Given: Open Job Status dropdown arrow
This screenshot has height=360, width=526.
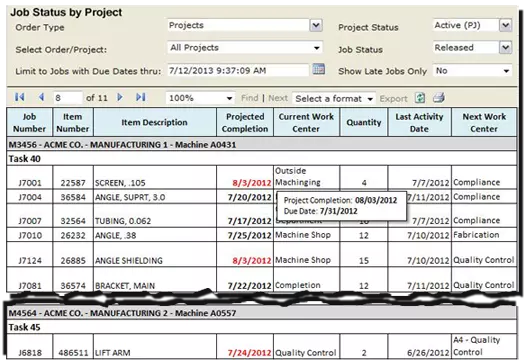Looking at the screenshot, I should coord(506,48).
